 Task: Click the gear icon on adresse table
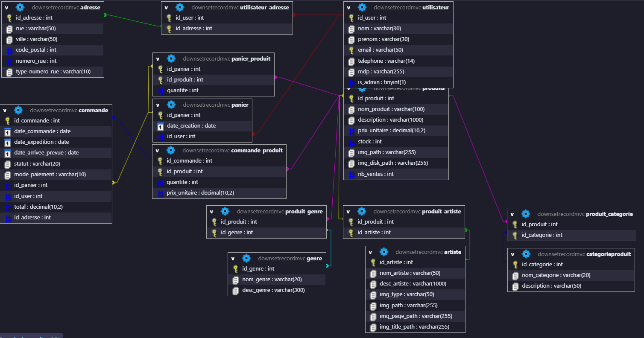click(20, 7)
